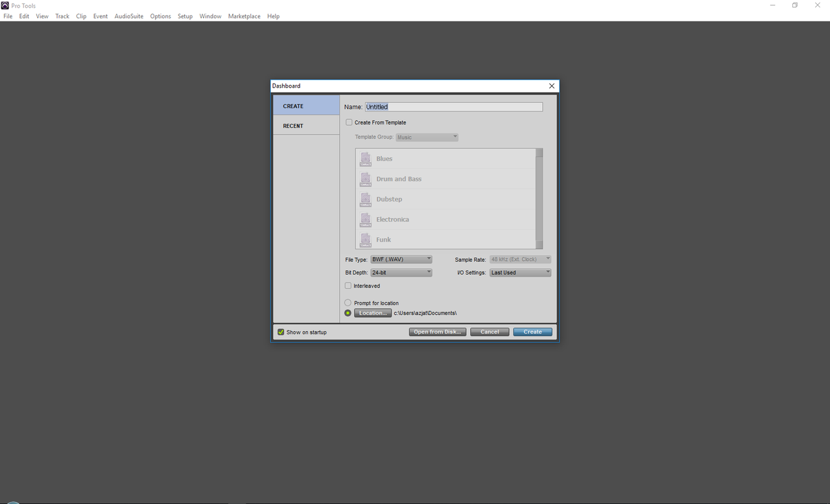Select Prompt for location radio button
Screen dimensions: 830x504
348,303
